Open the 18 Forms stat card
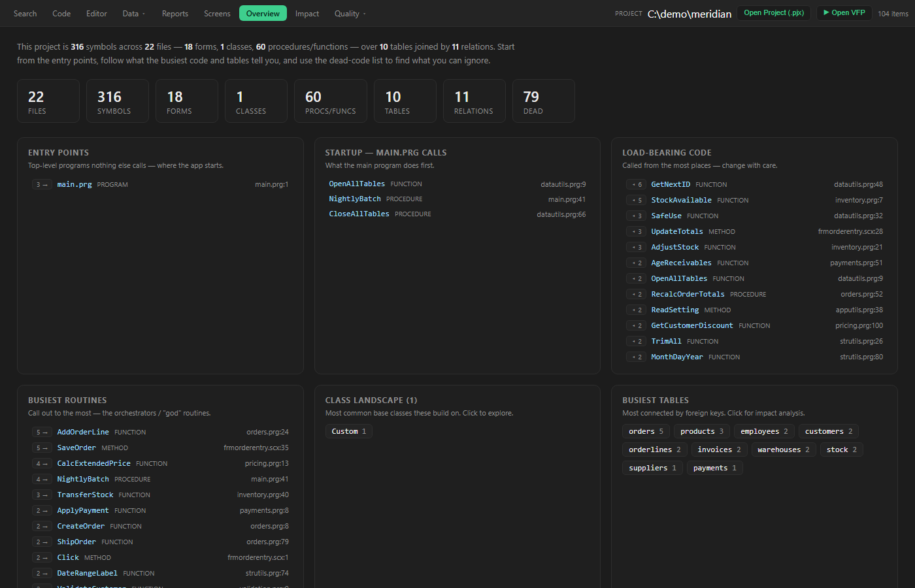The image size is (915, 588). click(x=187, y=101)
